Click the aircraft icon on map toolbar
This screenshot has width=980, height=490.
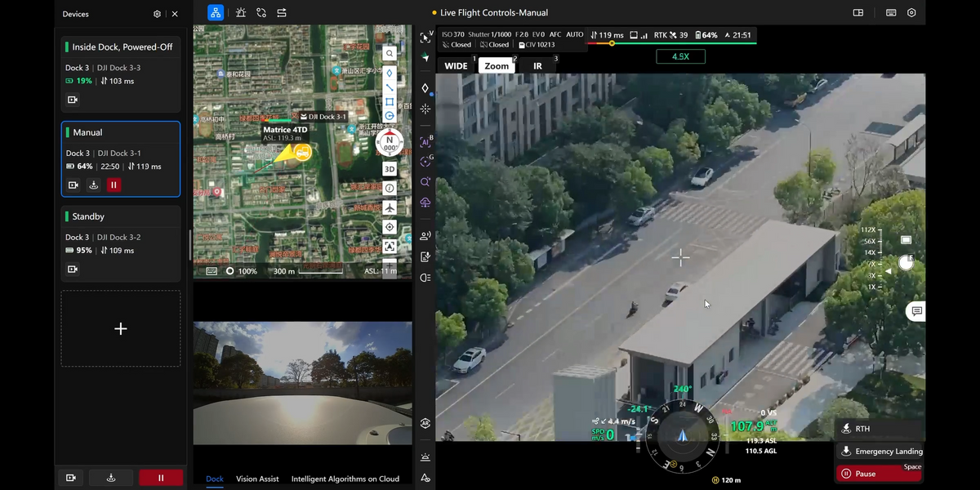390,207
